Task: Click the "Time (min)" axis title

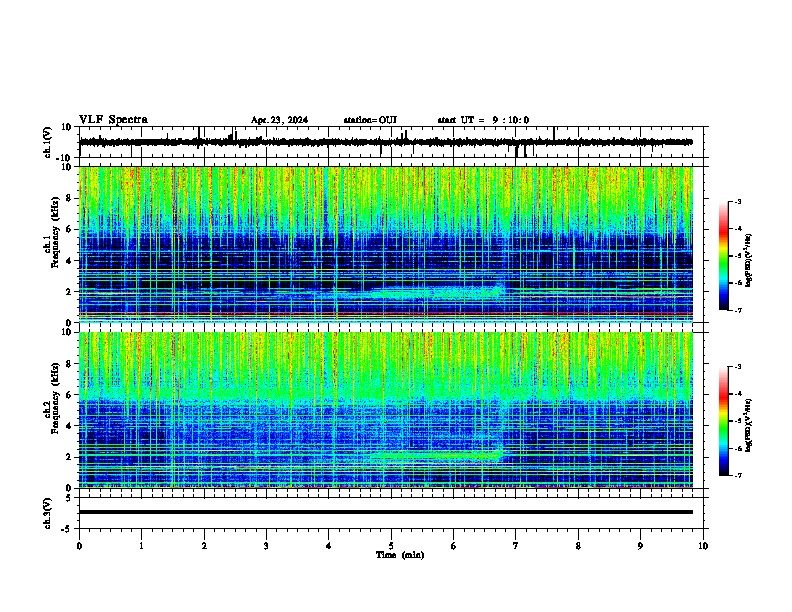Action: (x=400, y=555)
